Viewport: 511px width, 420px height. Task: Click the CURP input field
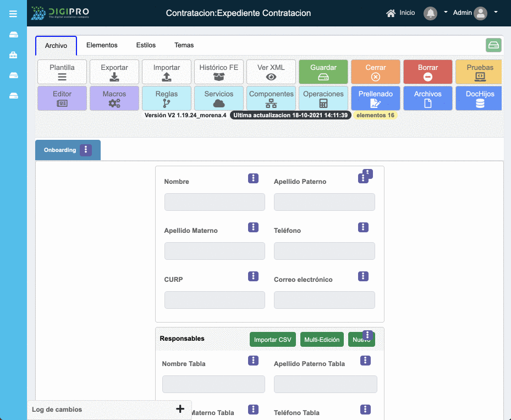click(x=215, y=300)
